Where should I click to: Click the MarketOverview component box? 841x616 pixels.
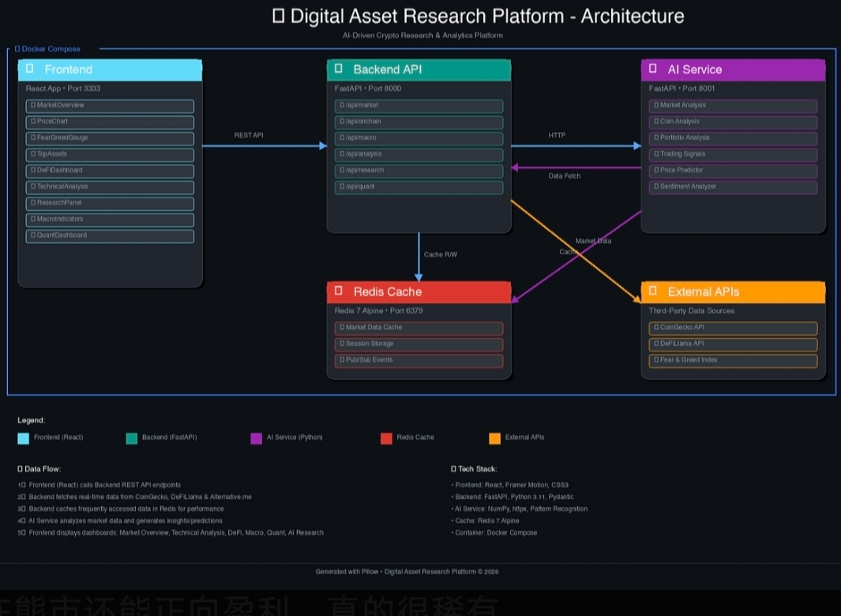[x=110, y=106]
